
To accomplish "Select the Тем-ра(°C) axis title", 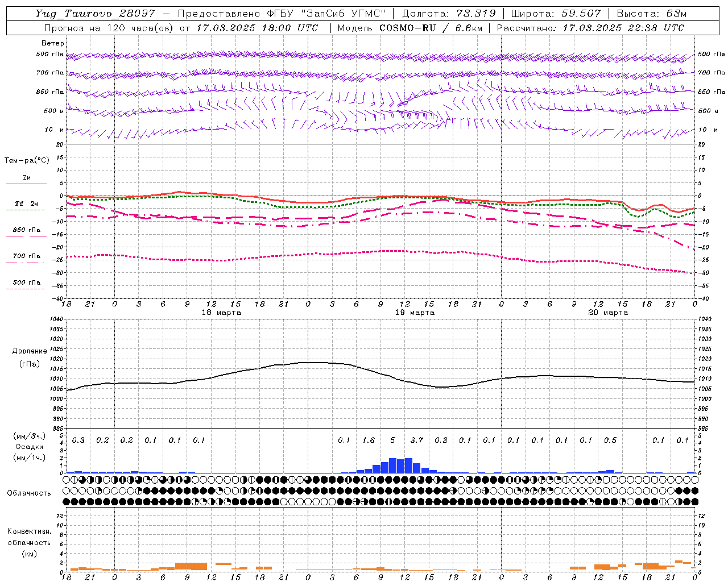I will point(27,161).
